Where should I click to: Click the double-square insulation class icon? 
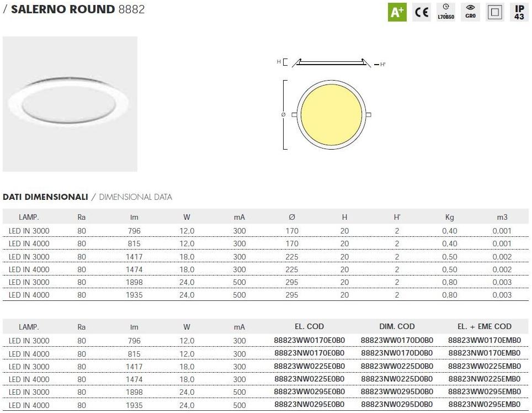click(495, 12)
